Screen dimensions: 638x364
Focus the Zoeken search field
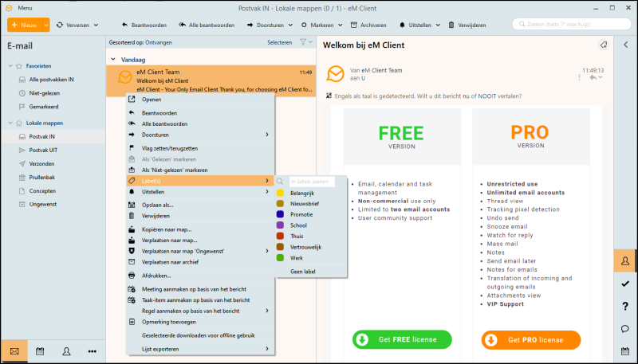[571, 25]
